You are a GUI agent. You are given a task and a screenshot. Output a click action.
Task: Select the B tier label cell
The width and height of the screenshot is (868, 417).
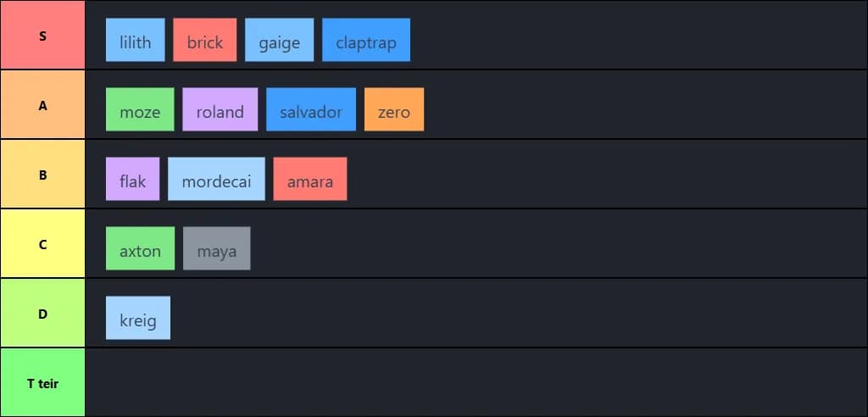[42, 175]
